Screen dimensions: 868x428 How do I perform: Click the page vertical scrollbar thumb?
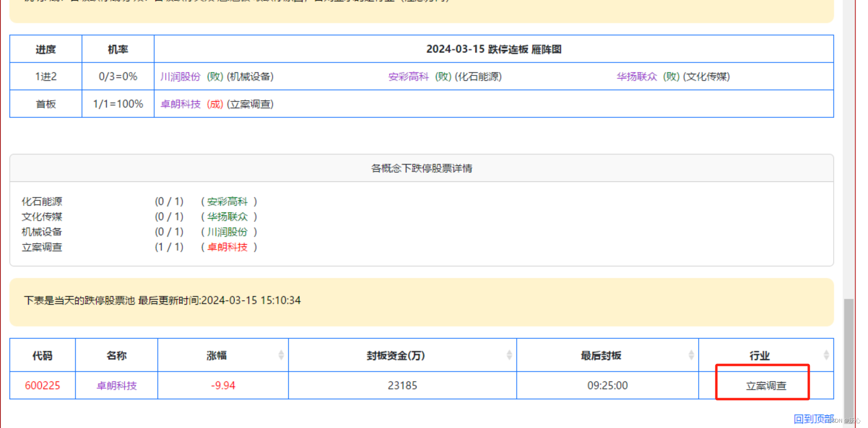[849, 361]
